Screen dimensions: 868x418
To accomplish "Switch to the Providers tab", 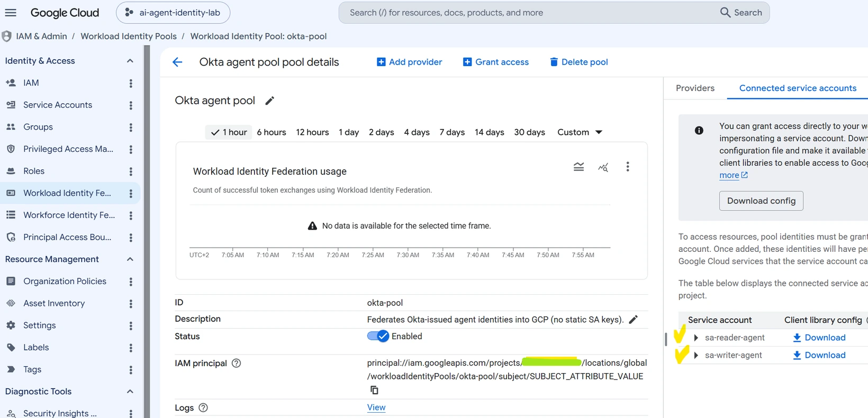I will tap(695, 88).
